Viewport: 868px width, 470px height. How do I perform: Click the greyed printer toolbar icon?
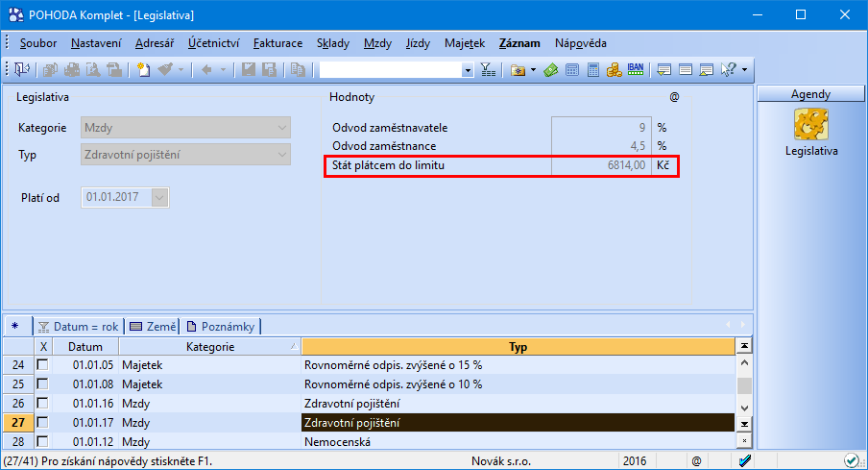coord(72,70)
